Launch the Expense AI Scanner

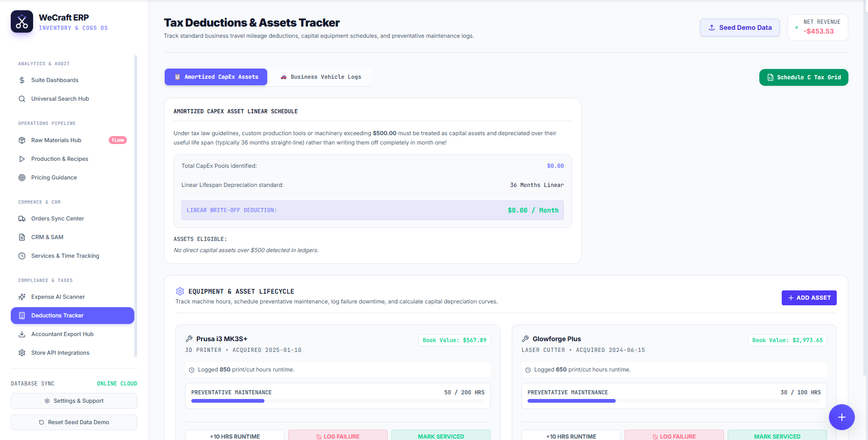72,297
